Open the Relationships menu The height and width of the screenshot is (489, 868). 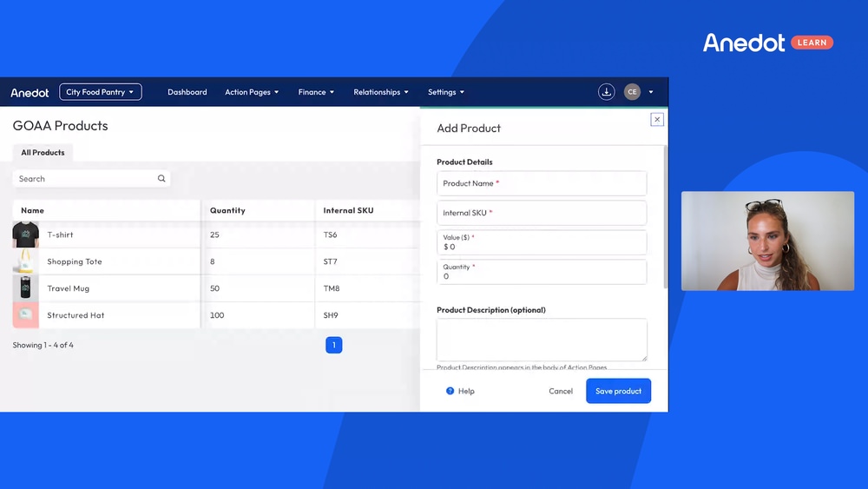tap(381, 92)
